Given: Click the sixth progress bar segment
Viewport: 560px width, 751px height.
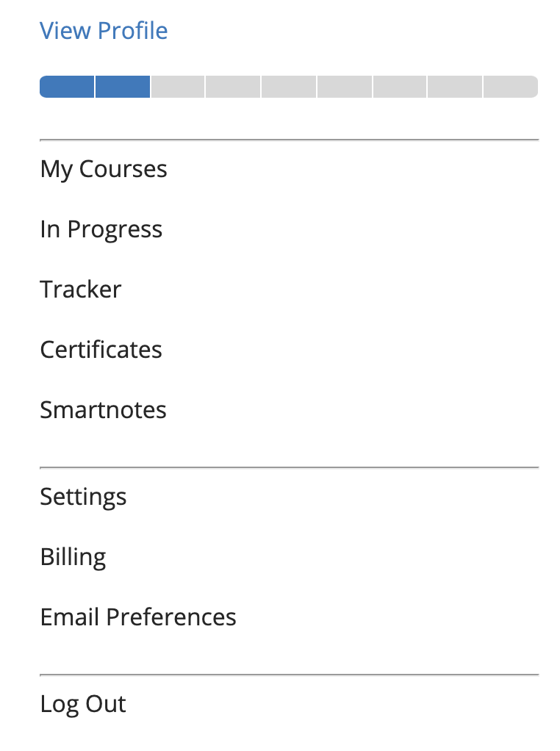Looking at the screenshot, I should tap(345, 87).
